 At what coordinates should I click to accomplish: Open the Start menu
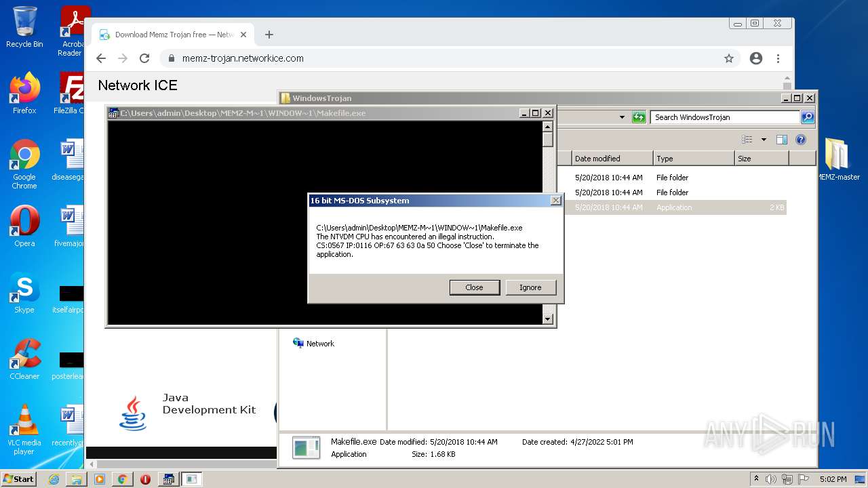[x=19, y=479]
